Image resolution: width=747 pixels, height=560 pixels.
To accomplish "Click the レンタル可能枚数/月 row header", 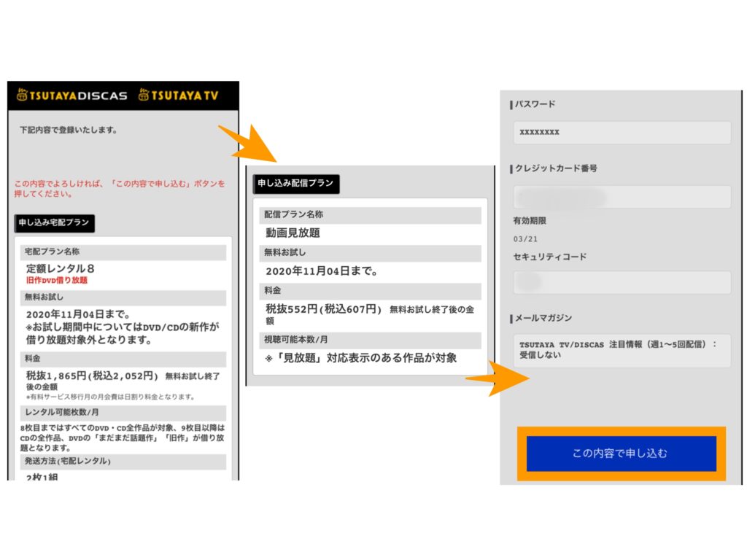I will click(123, 413).
